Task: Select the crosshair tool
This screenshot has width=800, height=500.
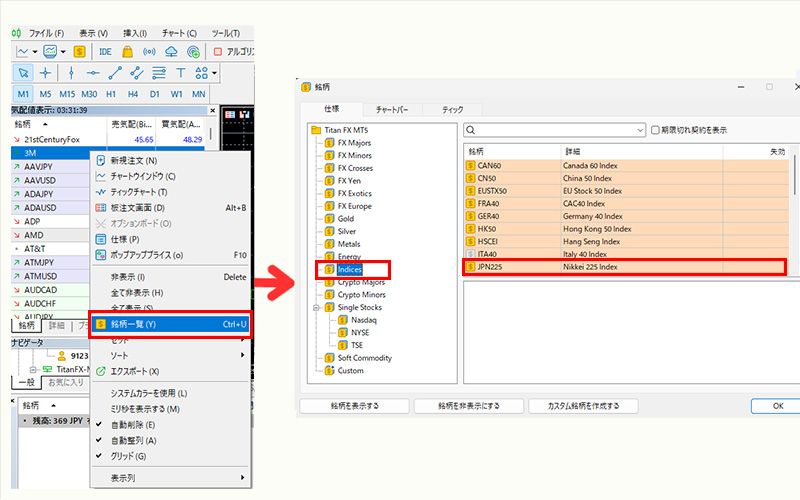Action: pos(46,73)
